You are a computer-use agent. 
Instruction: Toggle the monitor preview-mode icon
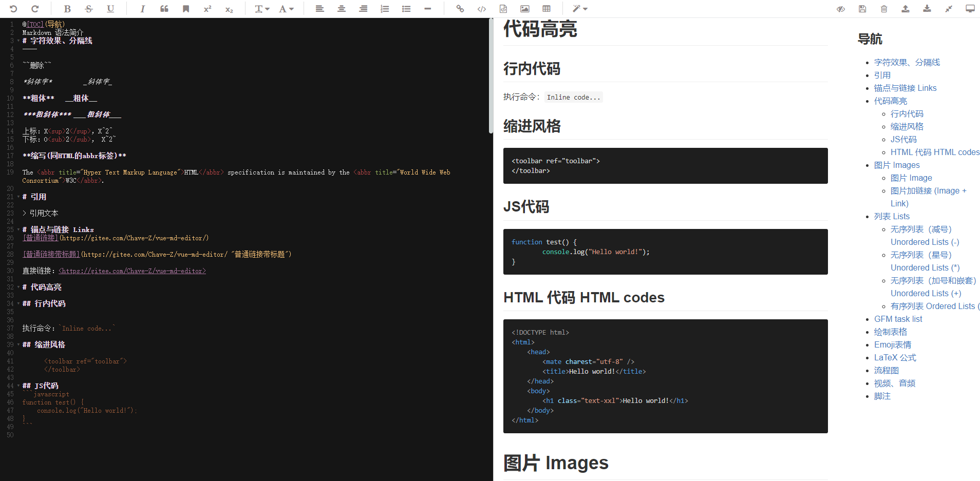[970, 9]
